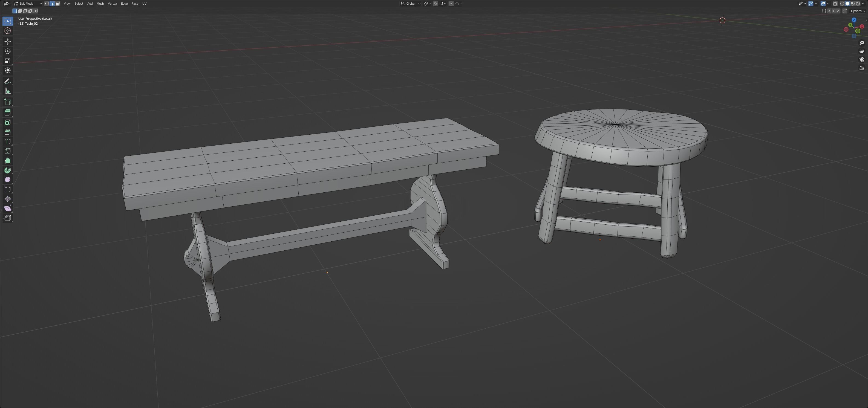Switch to Vertex select mode
This screenshot has height=408, width=868.
(x=47, y=4)
